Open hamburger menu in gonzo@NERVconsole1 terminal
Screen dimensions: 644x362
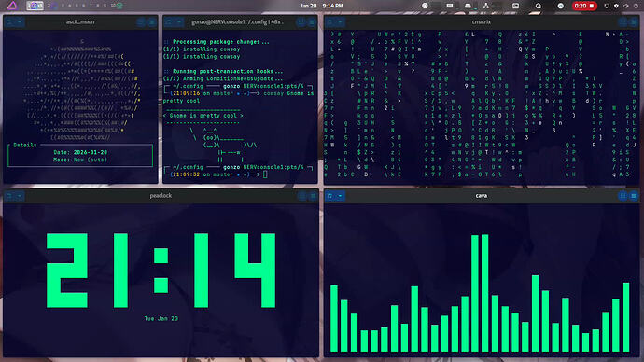(312, 22)
